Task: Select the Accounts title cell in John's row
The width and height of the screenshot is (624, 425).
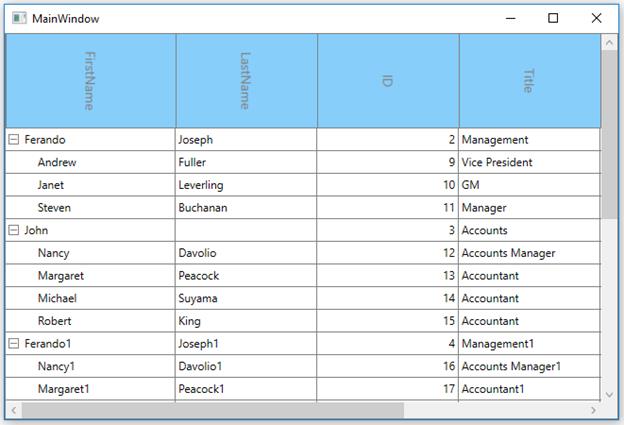Action: (529, 230)
